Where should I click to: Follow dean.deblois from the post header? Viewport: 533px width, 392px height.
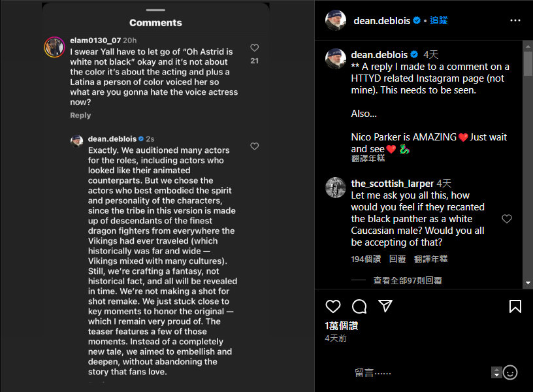439,20
